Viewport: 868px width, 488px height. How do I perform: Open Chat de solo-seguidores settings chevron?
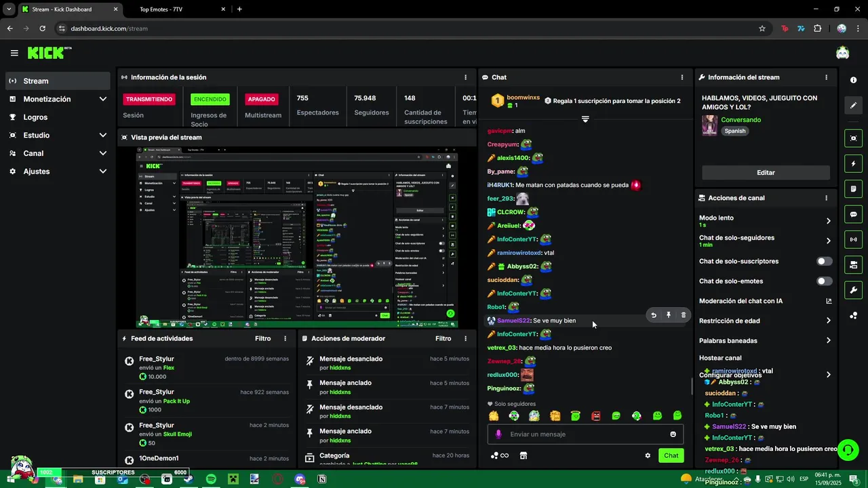(828, 241)
